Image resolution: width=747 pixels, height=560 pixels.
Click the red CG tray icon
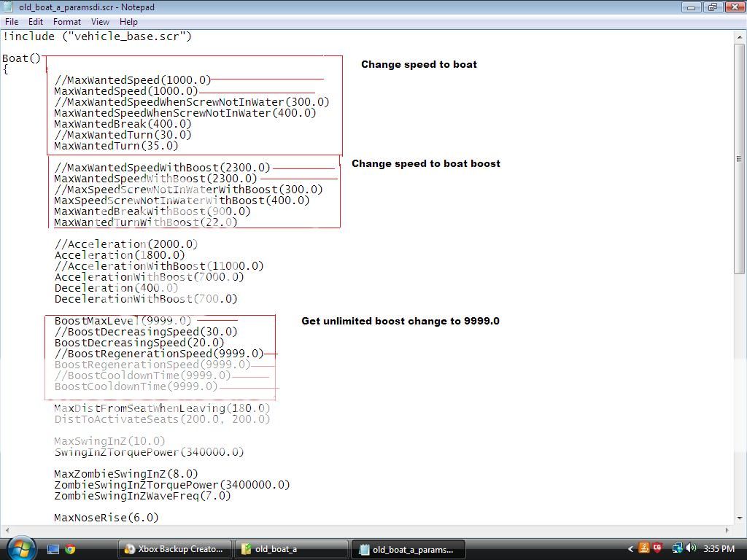658,548
